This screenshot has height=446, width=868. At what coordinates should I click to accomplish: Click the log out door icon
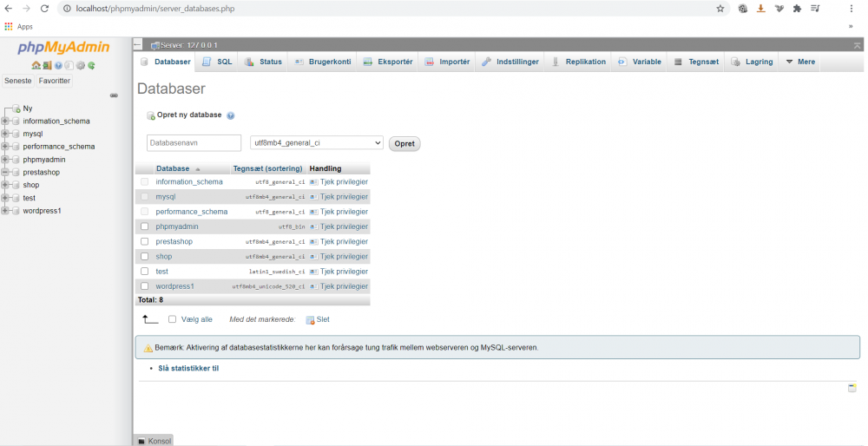click(47, 65)
